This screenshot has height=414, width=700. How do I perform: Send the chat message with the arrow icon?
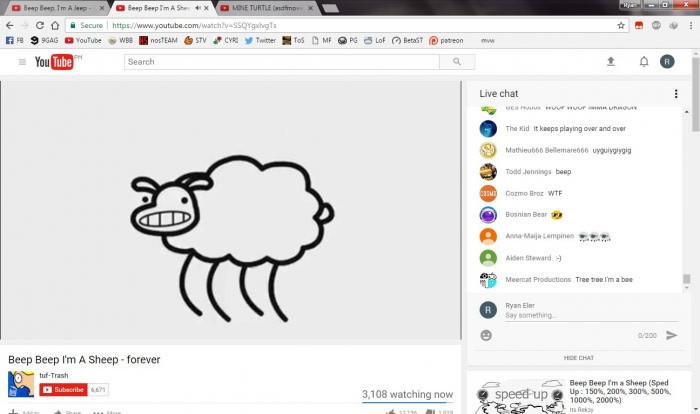click(x=671, y=335)
